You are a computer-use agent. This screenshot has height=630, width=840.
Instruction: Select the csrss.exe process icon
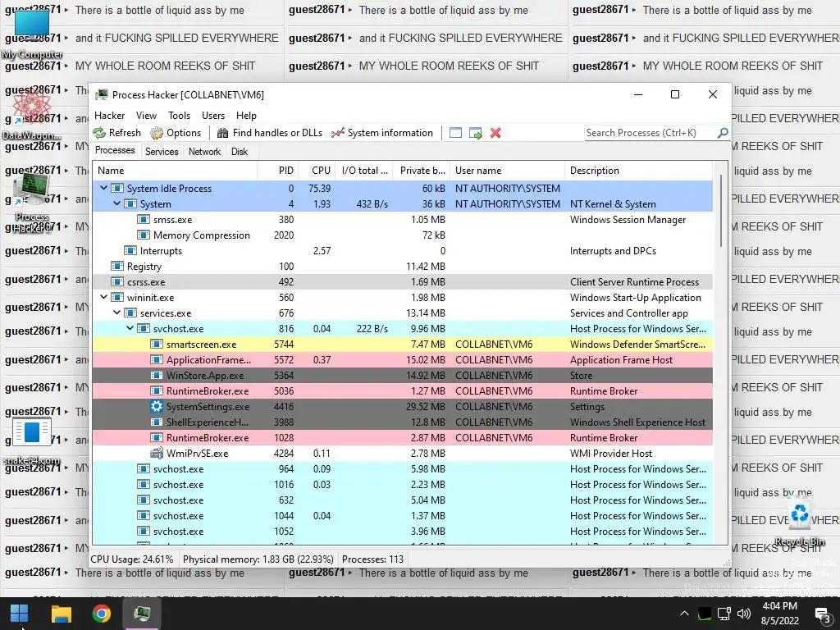click(x=116, y=282)
